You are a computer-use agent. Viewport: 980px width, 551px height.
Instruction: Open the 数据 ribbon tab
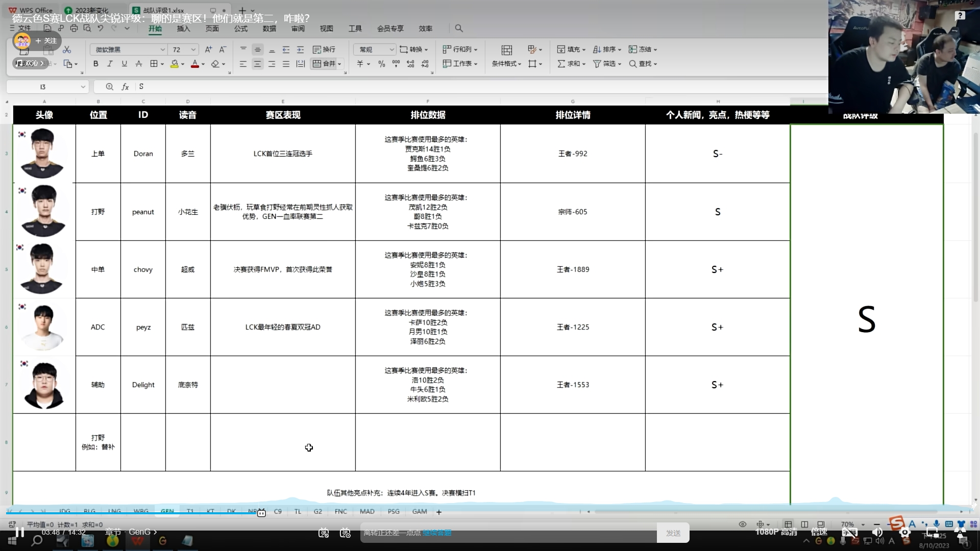[x=269, y=29]
